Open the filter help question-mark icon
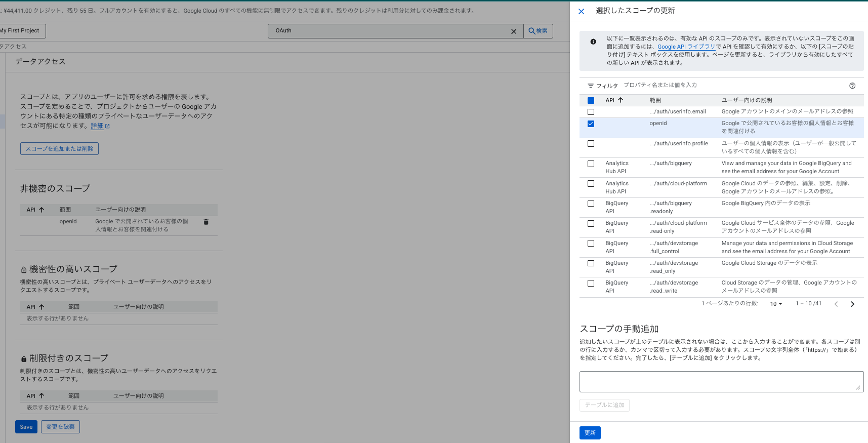This screenshot has height=443, width=868. click(852, 86)
